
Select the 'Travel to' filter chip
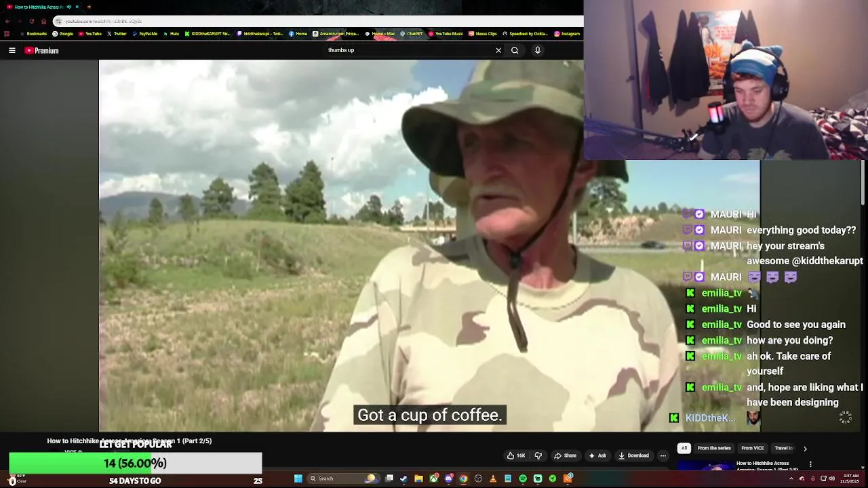pyautogui.click(x=784, y=448)
